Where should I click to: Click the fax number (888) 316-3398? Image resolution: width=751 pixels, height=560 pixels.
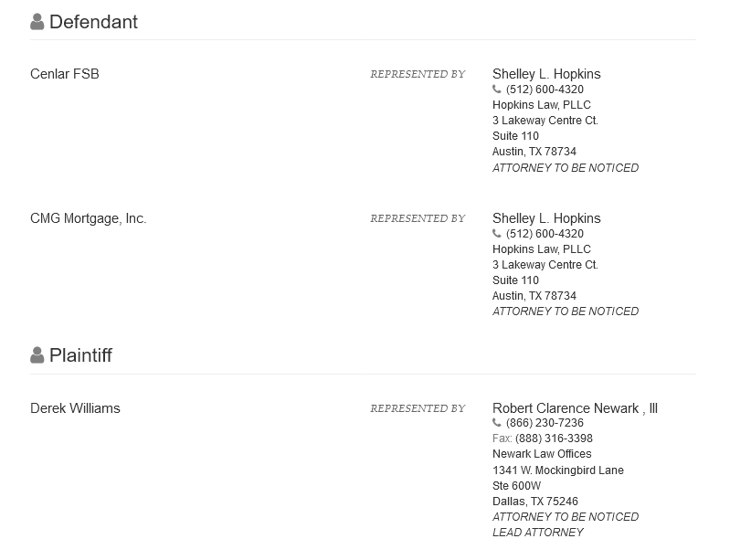point(554,438)
